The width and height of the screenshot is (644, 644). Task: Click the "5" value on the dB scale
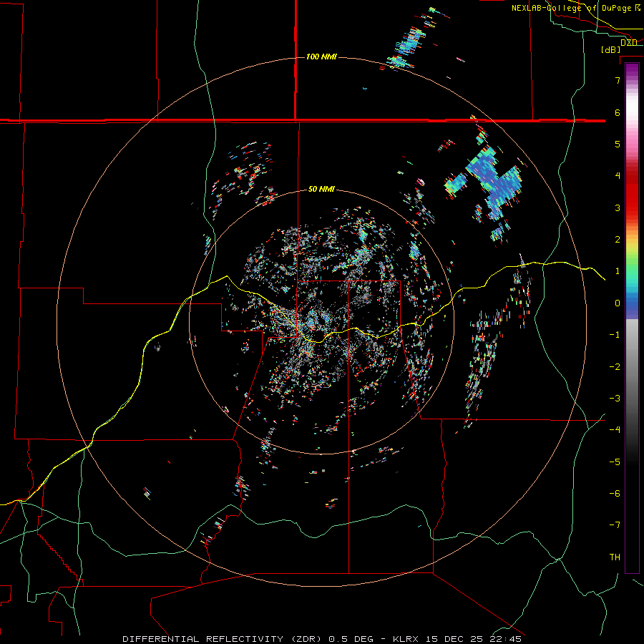(618, 144)
